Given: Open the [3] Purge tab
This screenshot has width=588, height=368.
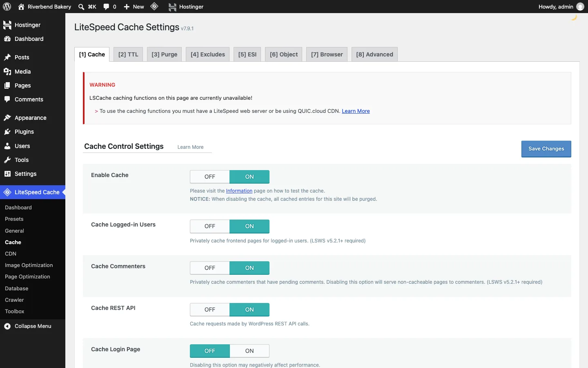Looking at the screenshot, I should (165, 54).
